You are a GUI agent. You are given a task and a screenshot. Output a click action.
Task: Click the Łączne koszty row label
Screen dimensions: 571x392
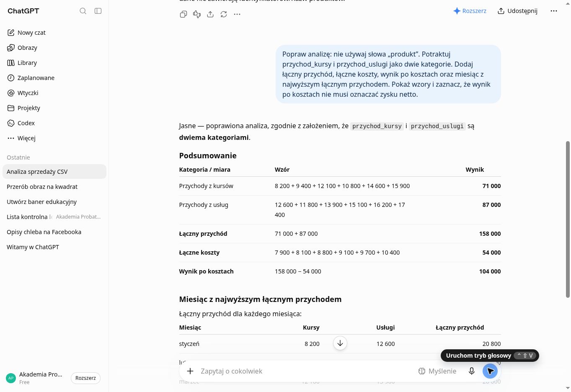[x=199, y=253]
